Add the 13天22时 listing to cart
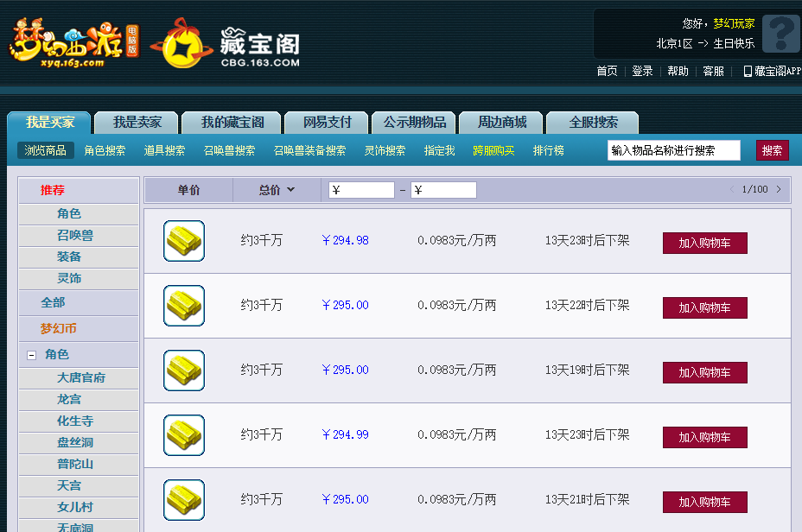The height and width of the screenshot is (532, 802). [x=705, y=307]
